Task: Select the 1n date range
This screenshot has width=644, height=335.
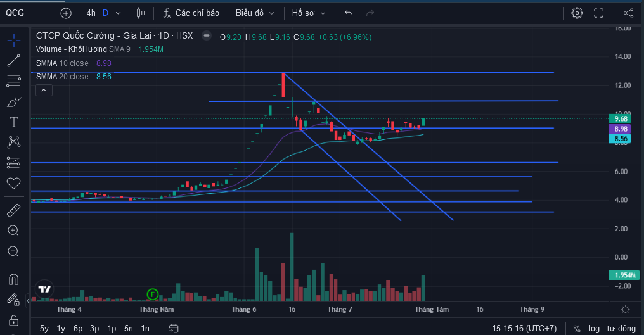Action: pyautogui.click(x=145, y=329)
